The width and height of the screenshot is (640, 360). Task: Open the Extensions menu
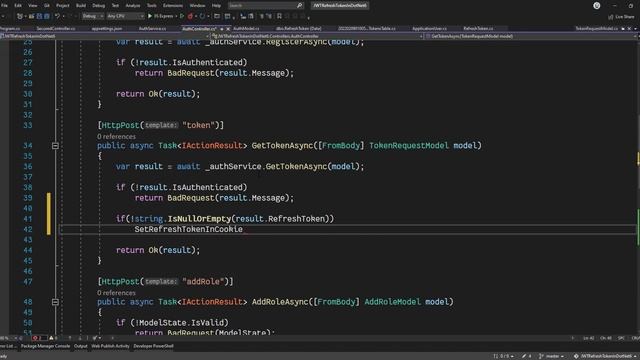click(173, 6)
